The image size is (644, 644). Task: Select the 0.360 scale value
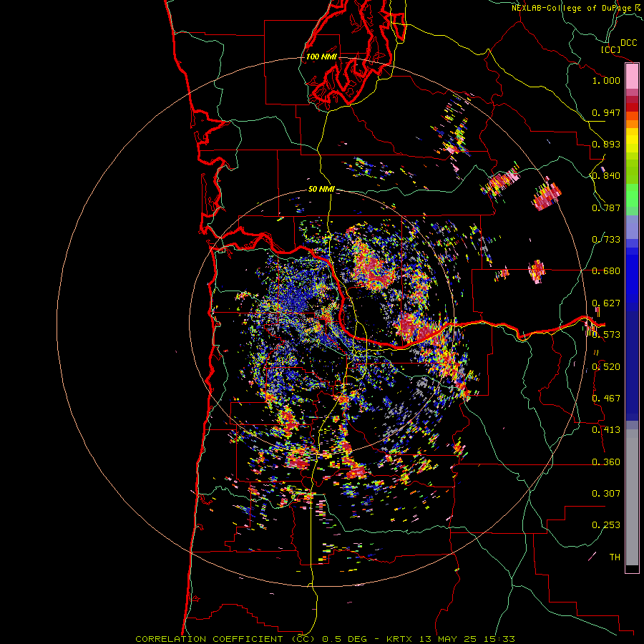click(606, 462)
